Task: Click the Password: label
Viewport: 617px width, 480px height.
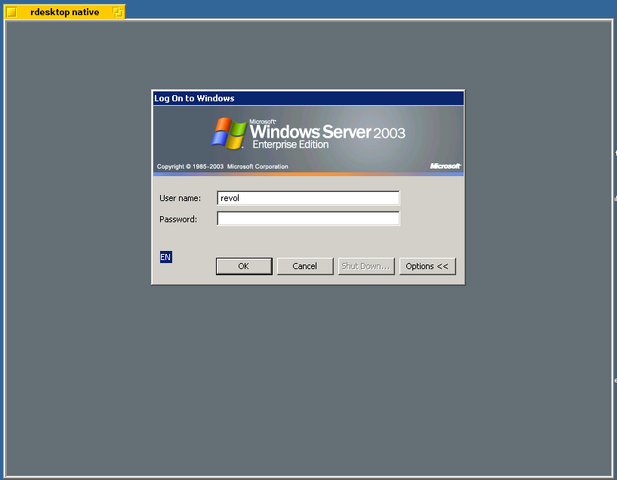Action: [x=178, y=219]
